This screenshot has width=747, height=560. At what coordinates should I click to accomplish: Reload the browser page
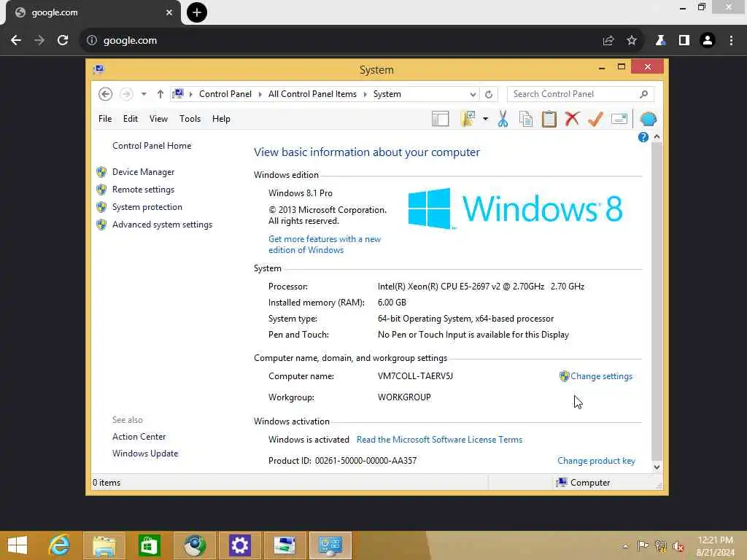point(63,41)
